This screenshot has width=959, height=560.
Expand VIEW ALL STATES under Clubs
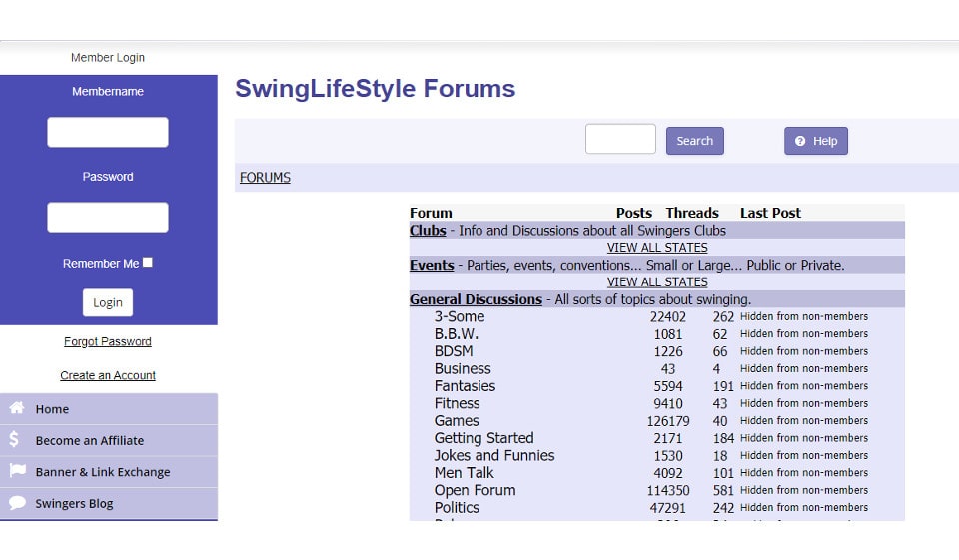click(x=657, y=248)
